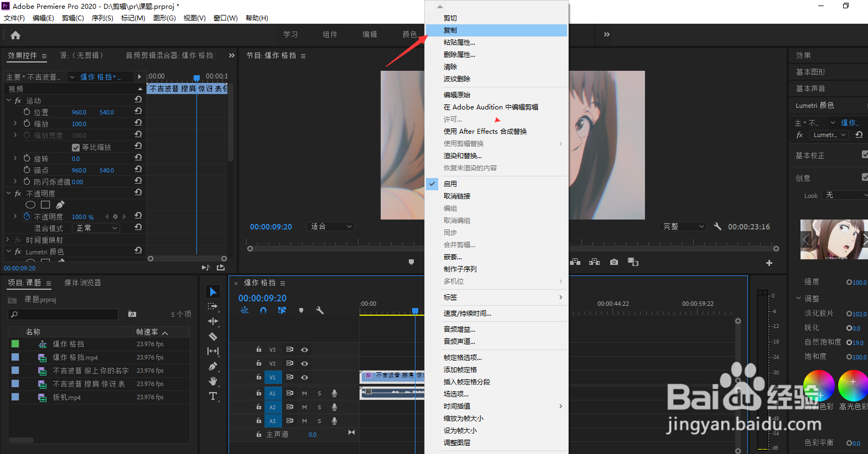Image resolution: width=868 pixels, height=454 pixels.
Task: Open program monitor wrench settings
Action: click(x=718, y=226)
